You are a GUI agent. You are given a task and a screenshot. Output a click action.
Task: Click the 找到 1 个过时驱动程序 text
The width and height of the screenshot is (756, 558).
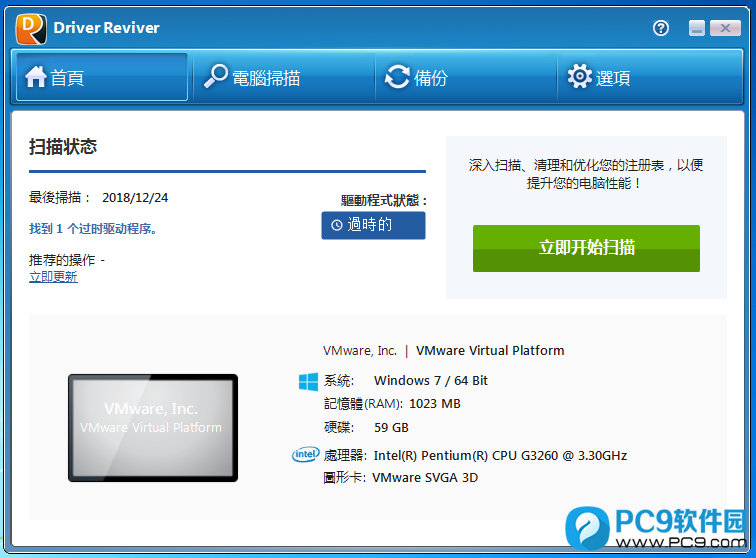(x=93, y=229)
